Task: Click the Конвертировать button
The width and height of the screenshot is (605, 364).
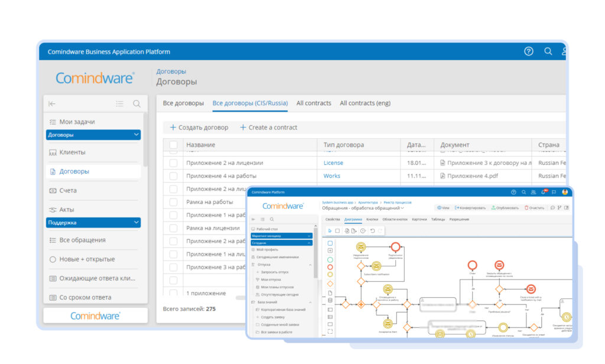Action: pyautogui.click(x=470, y=207)
